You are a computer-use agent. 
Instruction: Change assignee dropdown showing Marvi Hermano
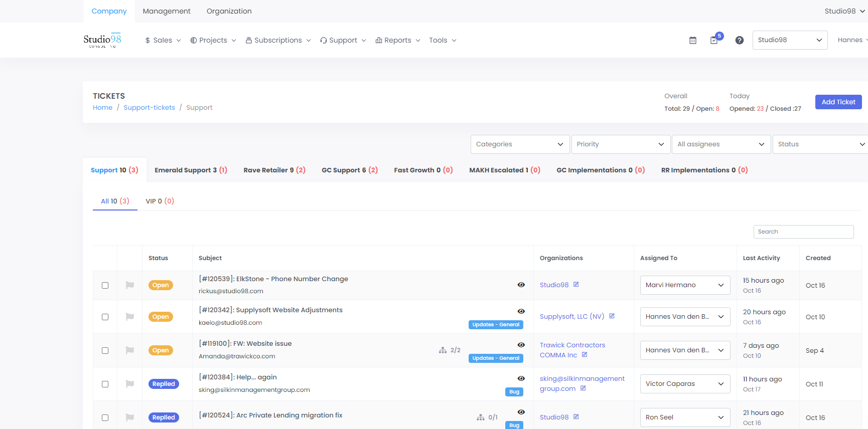[x=685, y=285]
